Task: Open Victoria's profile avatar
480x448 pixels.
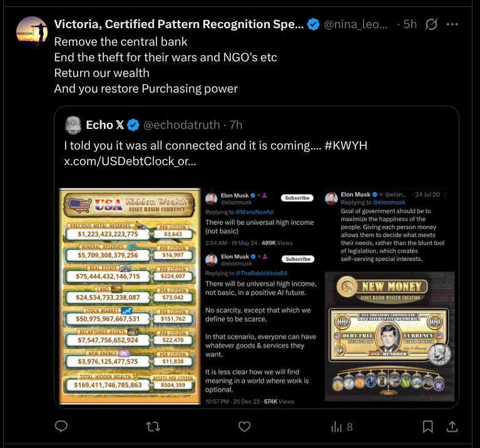Action: tap(32, 32)
